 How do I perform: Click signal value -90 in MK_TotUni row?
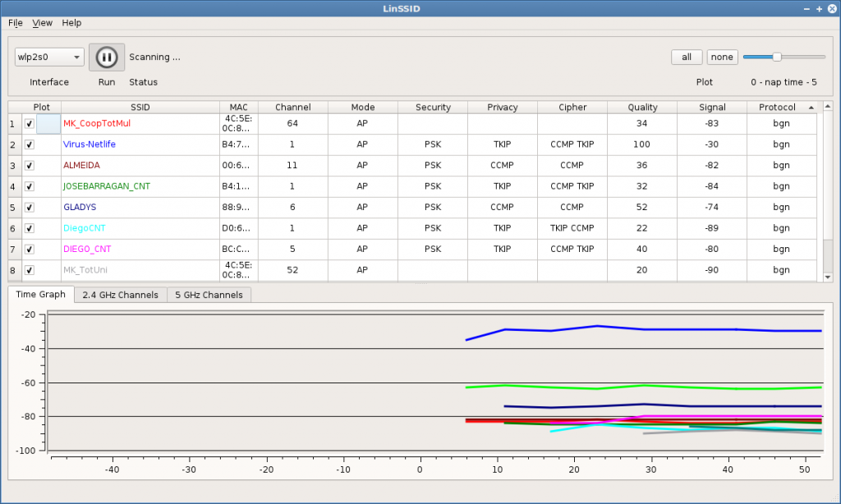712,270
